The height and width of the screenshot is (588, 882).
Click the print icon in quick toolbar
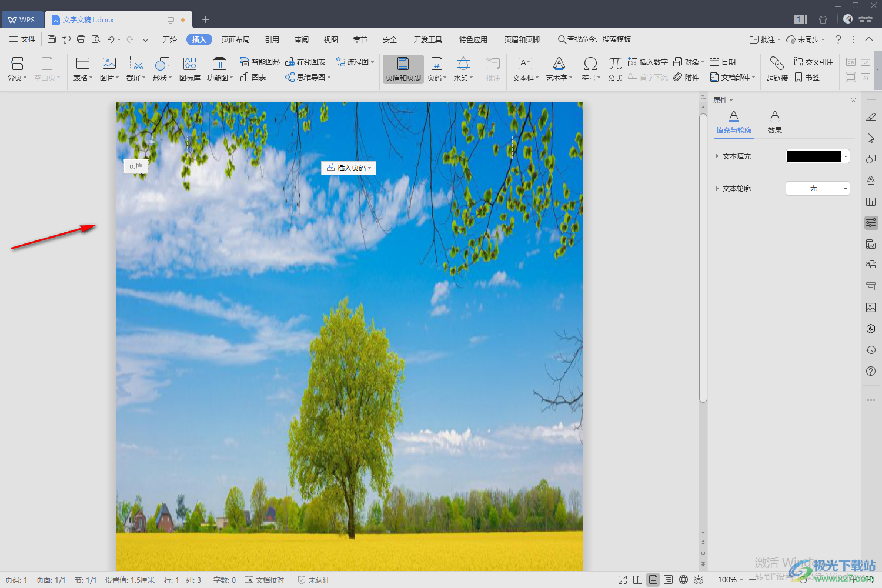pyautogui.click(x=81, y=39)
